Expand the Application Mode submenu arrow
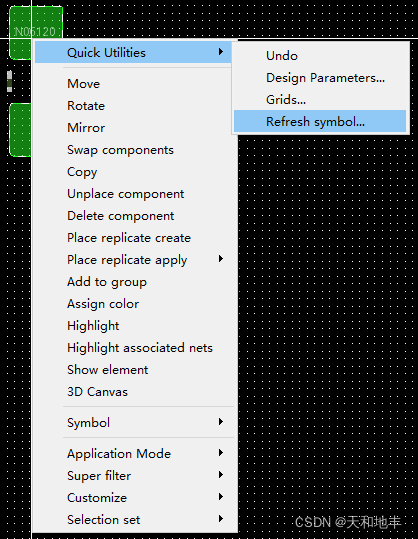The image size is (418, 539). (221, 453)
